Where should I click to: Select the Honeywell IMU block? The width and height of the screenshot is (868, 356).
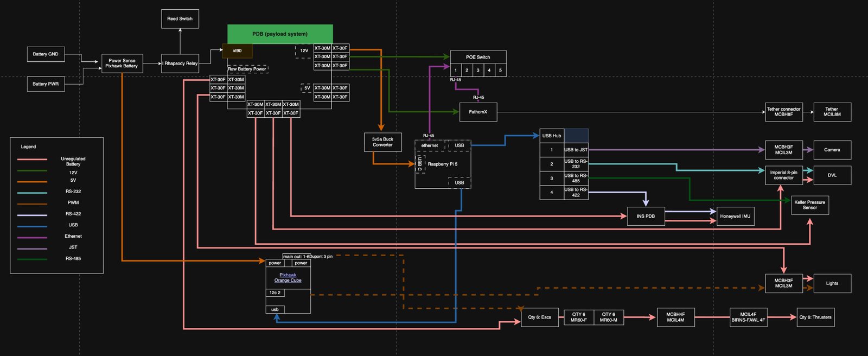click(x=736, y=217)
